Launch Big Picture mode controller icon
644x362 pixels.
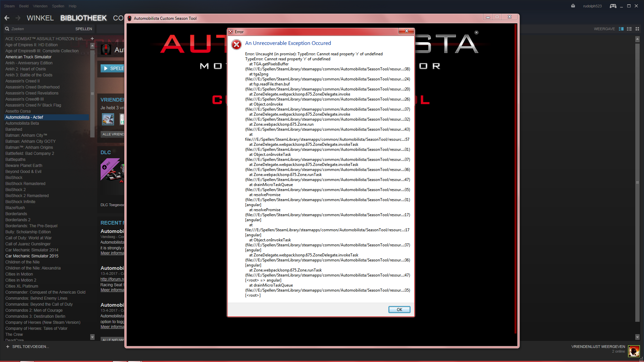click(613, 6)
